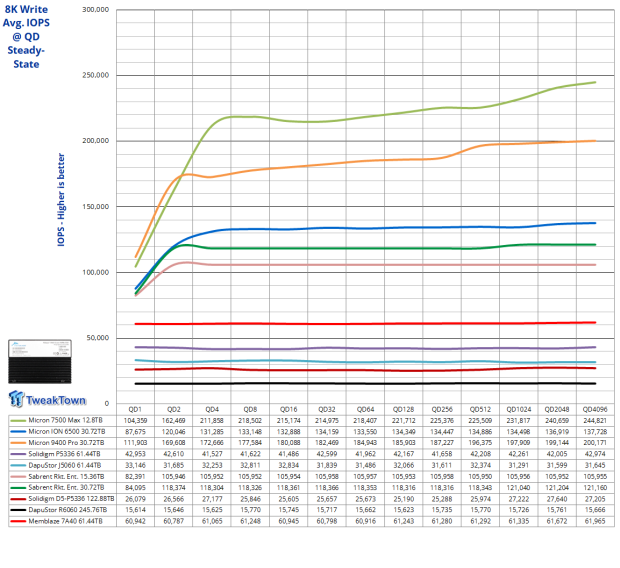620x568 pixels.
Task: Click the red Memblaze 7A40 legend swatch
Action: [x=18, y=521]
